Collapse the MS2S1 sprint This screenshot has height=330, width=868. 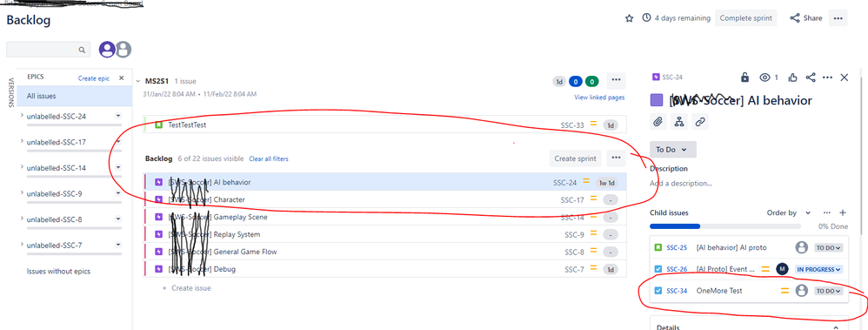point(137,81)
